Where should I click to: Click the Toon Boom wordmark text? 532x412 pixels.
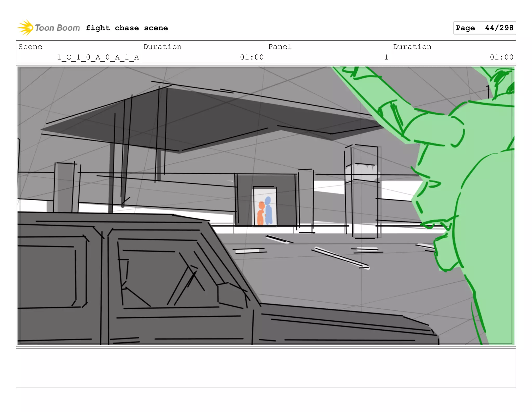tap(57, 28)
